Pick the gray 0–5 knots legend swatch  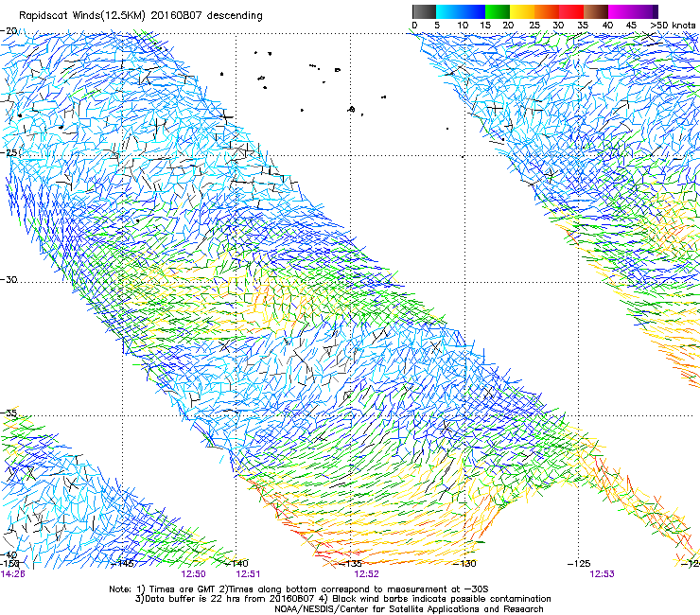424,11
